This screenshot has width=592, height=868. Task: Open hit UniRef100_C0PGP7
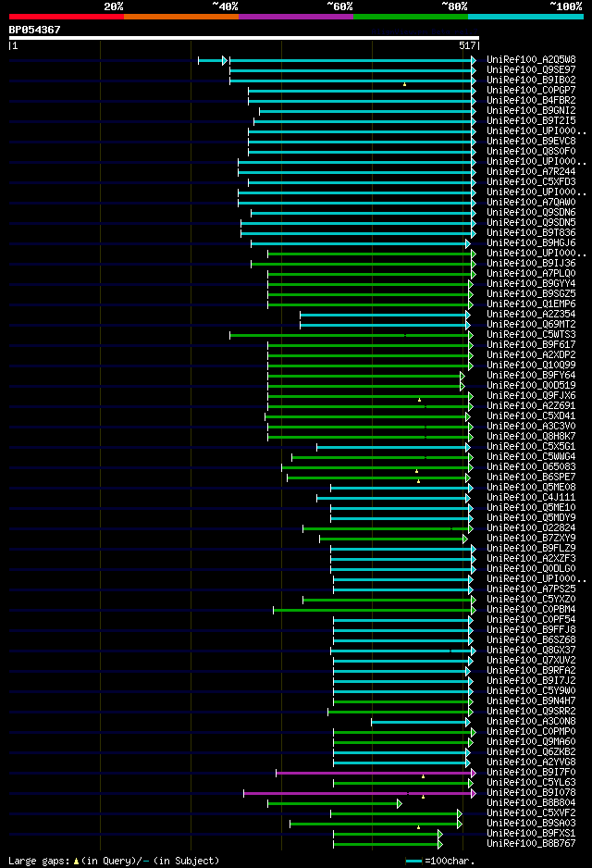[531, 90]
